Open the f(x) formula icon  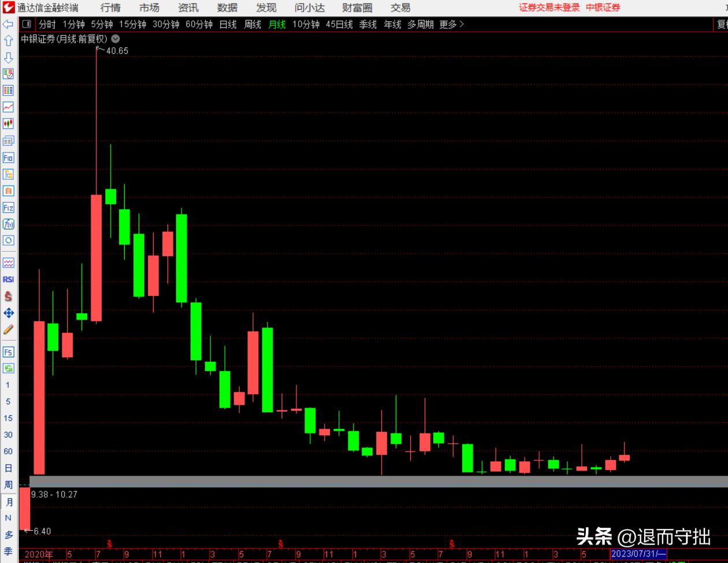pos(8,224)
